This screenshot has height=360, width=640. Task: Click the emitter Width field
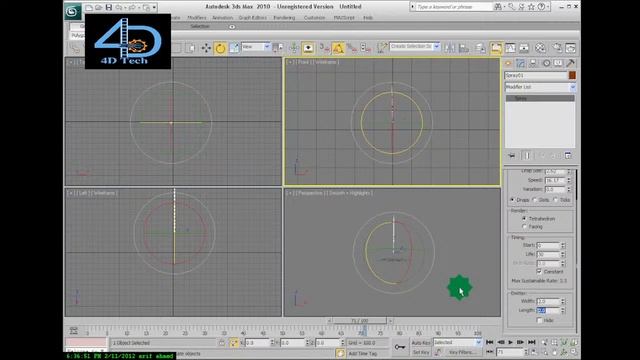click(548, 301)
